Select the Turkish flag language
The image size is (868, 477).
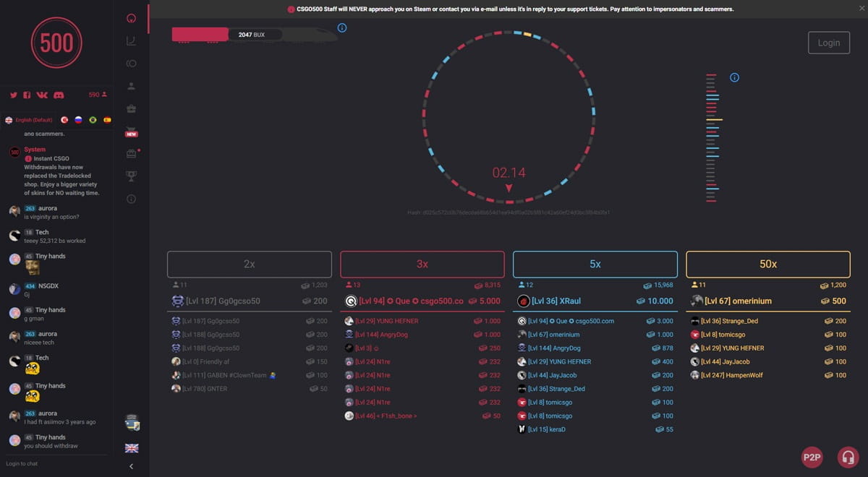(64, 119)
